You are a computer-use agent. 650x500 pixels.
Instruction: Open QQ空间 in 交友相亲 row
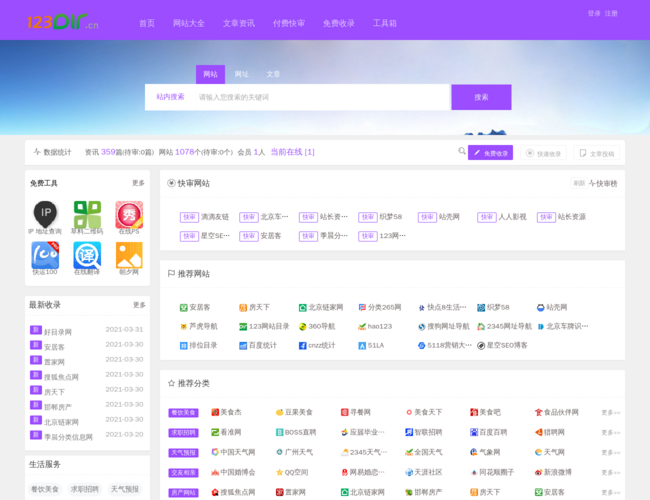point(292,472)
